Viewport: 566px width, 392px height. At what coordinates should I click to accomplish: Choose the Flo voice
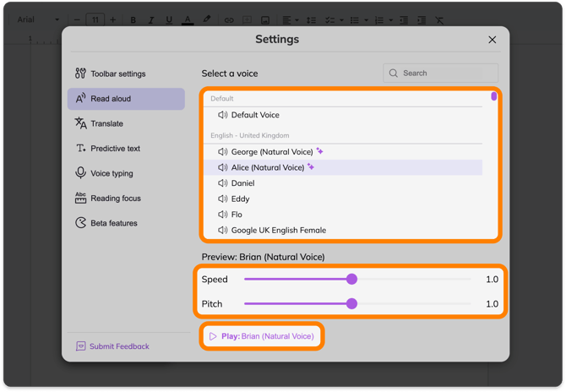point(343,215)
